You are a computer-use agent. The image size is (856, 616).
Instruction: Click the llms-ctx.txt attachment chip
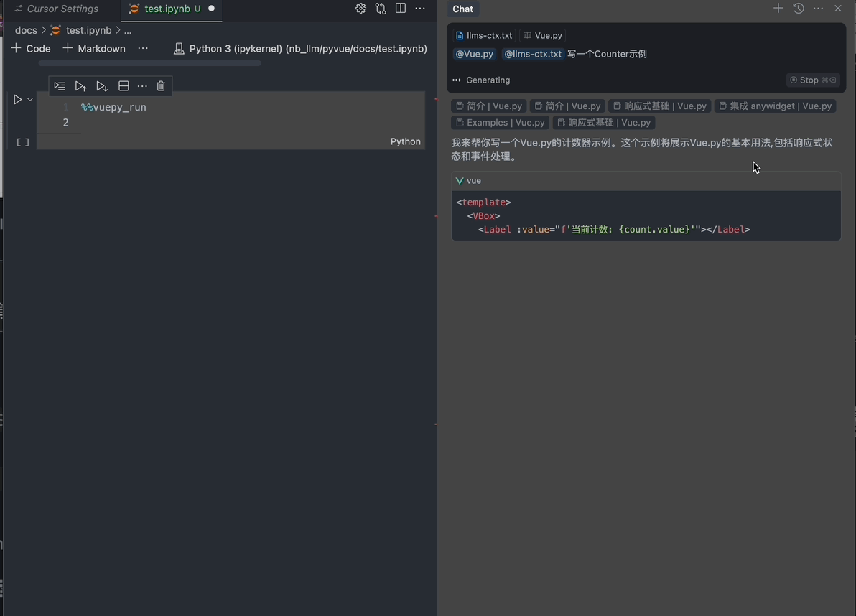483,35
